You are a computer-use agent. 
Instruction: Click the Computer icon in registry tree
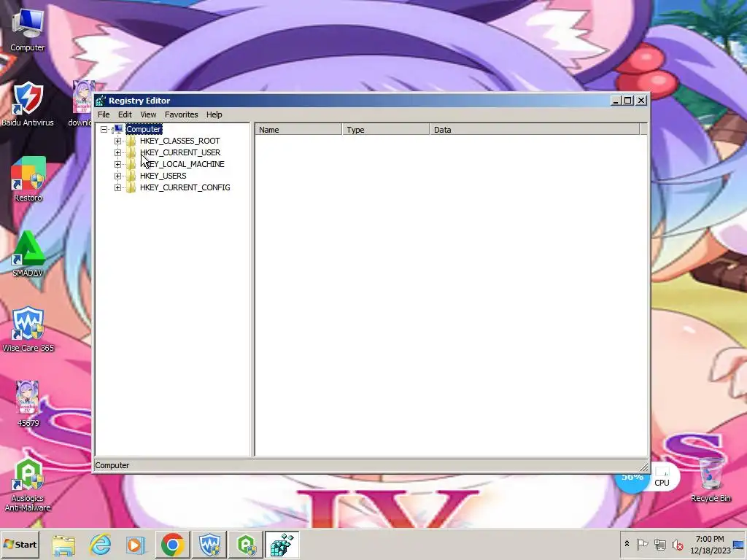coord(117,129)
